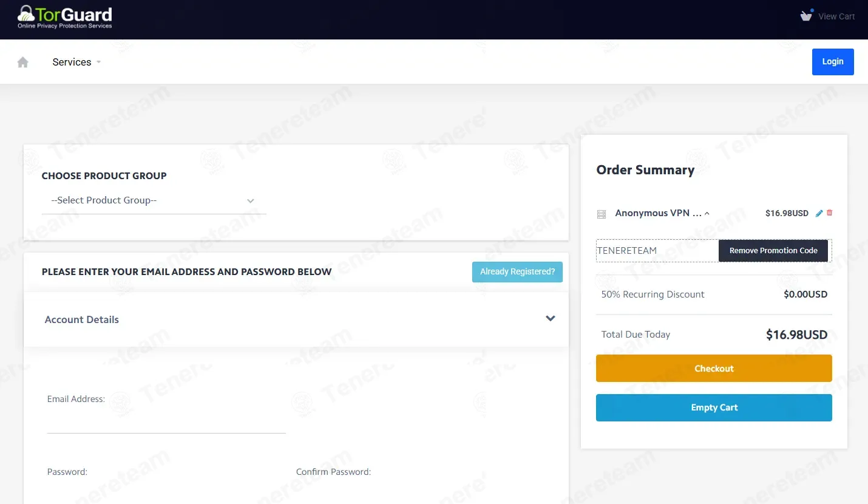The width and height of the screenshot is (868, 504).
Task: Click the 50% Recurring Discount label
Action: pyautogui.click(x=653, y=295)
